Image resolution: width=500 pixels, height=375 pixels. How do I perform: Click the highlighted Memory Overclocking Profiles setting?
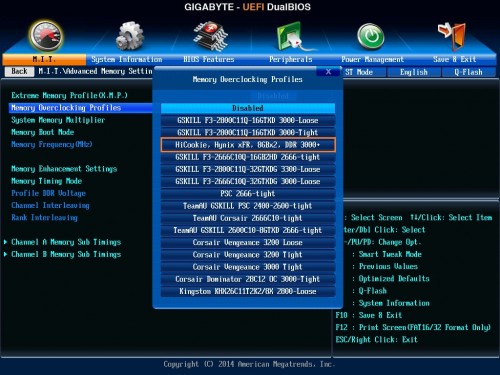(x=81, y=108)
